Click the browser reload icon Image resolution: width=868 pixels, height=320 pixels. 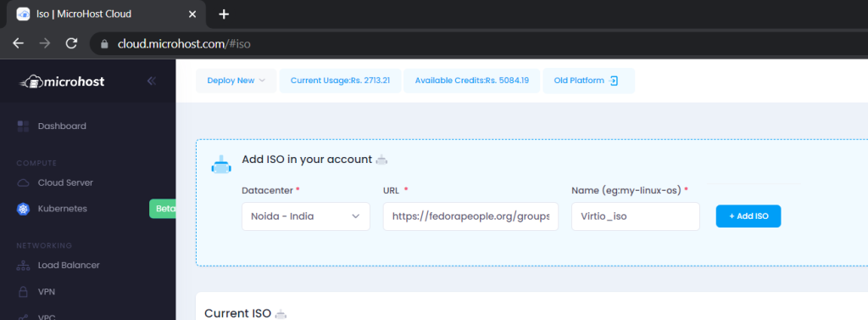click(71, 43)
